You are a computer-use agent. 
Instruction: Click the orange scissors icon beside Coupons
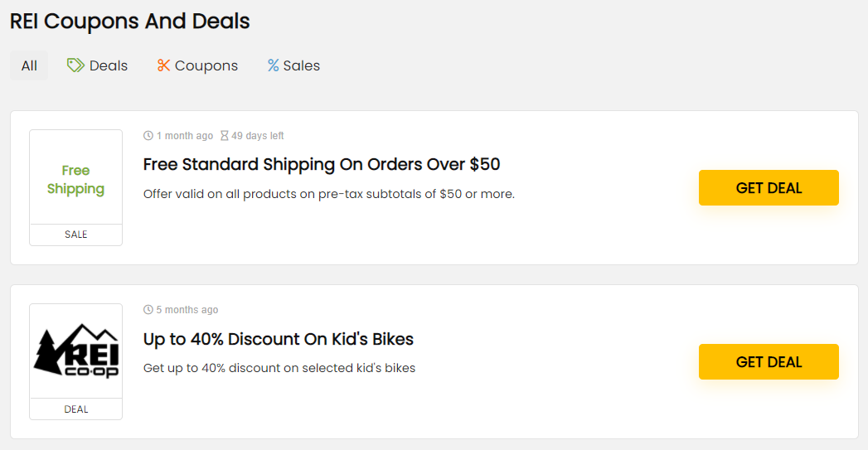pyautogui.click(x=163, y=65)
